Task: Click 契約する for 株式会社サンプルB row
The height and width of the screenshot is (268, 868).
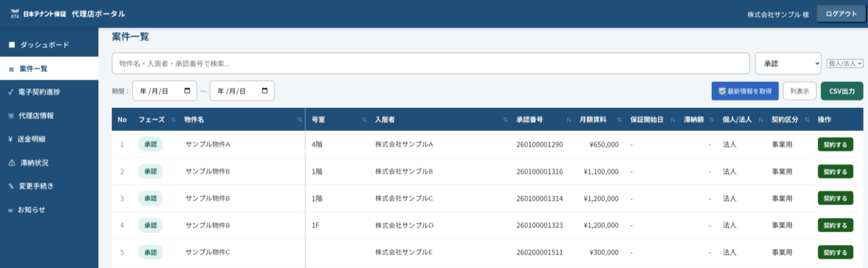Action: (835, 171)
